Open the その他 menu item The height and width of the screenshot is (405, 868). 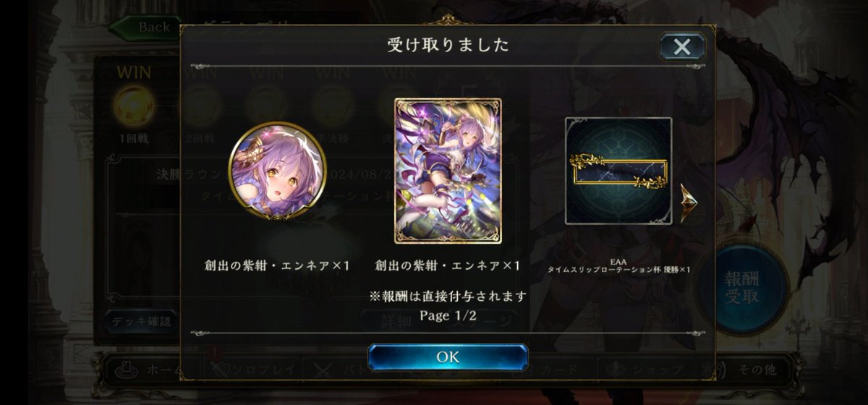coord(757,370)
